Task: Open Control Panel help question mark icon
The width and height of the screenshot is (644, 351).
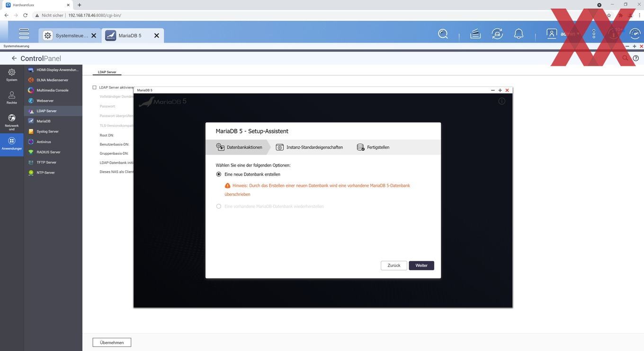Action: [x=636, y=58]
